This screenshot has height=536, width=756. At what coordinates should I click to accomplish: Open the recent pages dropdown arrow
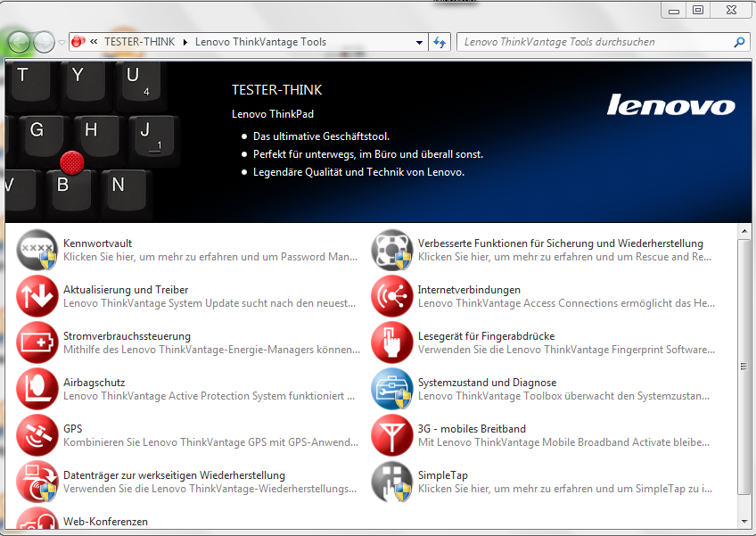tap(62, 43)
